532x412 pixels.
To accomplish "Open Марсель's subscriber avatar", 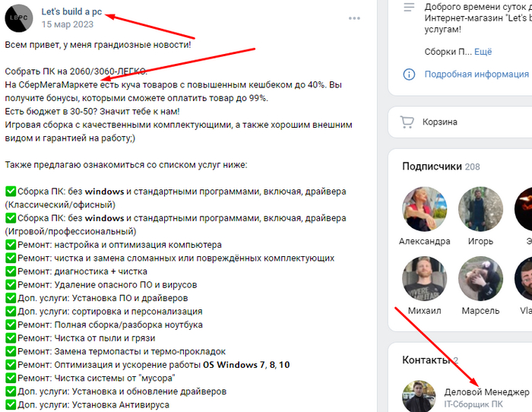I will pyautogui.click(x=480, y=278).
